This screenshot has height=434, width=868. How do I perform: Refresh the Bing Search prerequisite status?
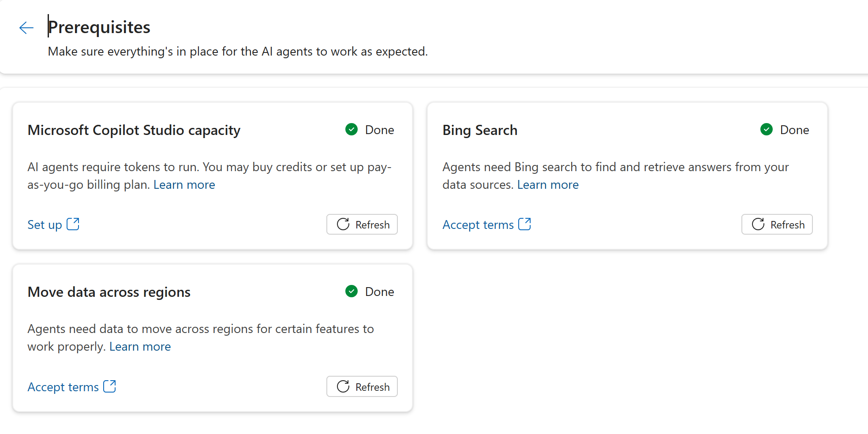pos(777,224)
